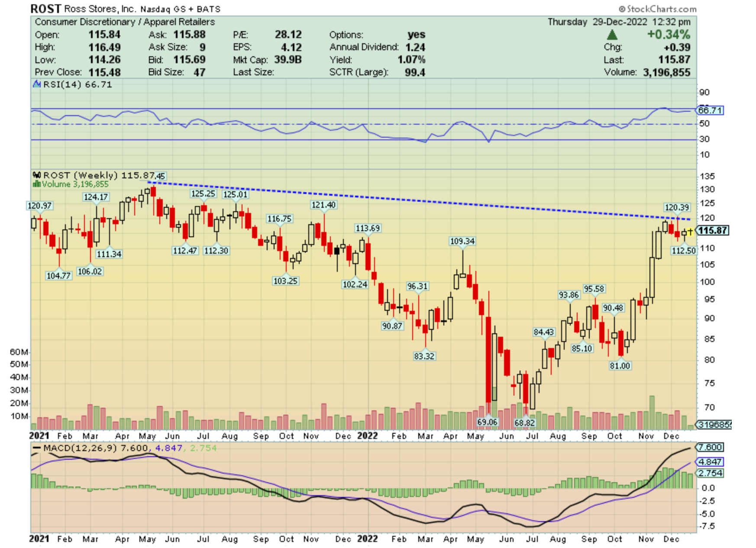Click the Annual Dividend value 1.24

(x=415, y=47)
